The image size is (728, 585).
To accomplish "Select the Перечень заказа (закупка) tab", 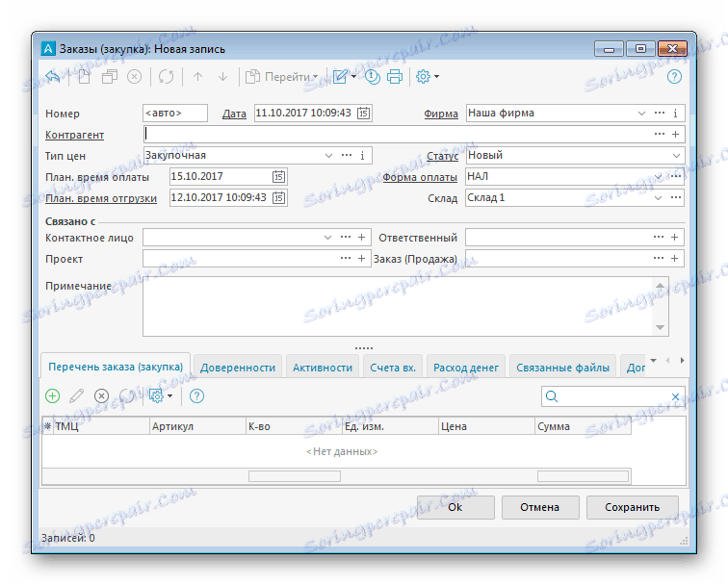I will click(116, 367).
